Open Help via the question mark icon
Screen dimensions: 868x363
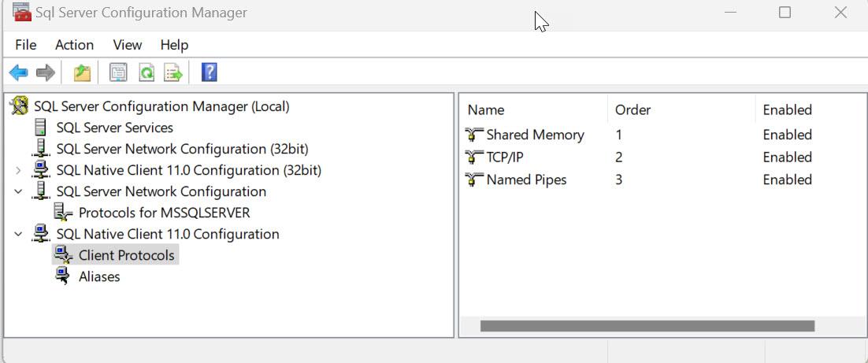pyautogui.click(x=209, y=73)
